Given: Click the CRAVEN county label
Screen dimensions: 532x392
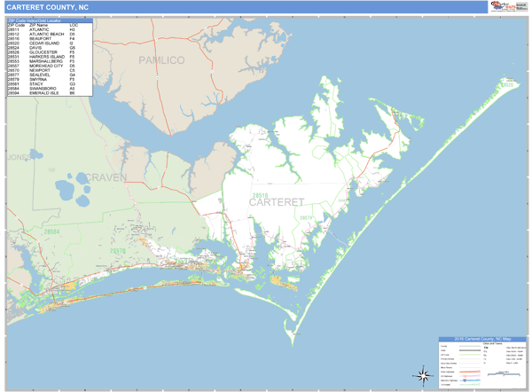Looking at the screenshot, I should [106, 177].
